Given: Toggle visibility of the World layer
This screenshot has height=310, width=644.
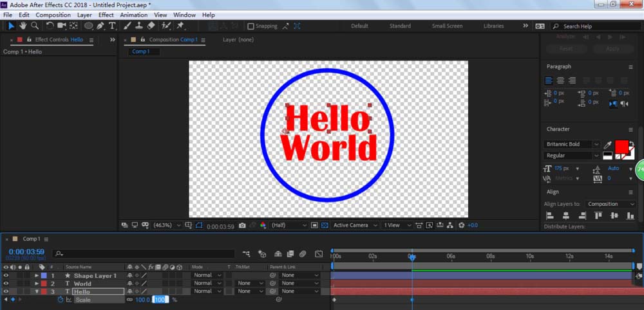Looking at the screenshot, I should [x=6, y=283].
